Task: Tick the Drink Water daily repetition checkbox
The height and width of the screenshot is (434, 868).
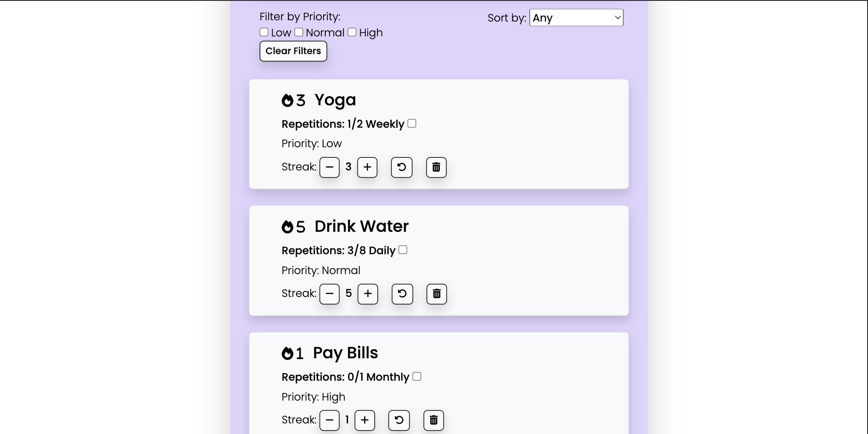Action: tap(403, 250)
